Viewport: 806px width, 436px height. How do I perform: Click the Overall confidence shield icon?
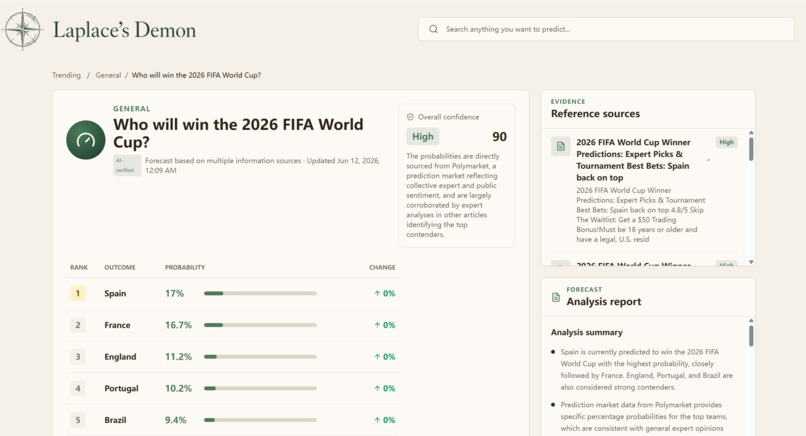pyautogui.click(x=410, y=117)
